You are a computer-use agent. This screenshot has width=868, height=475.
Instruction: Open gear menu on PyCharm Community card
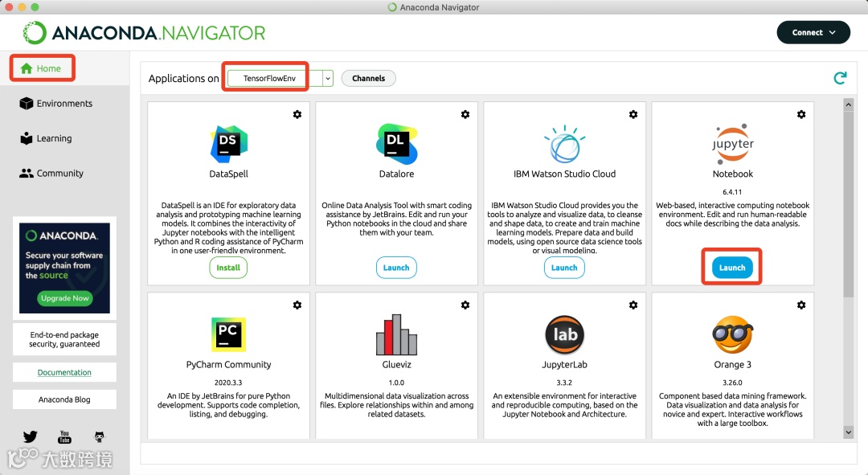pos(297,305)
